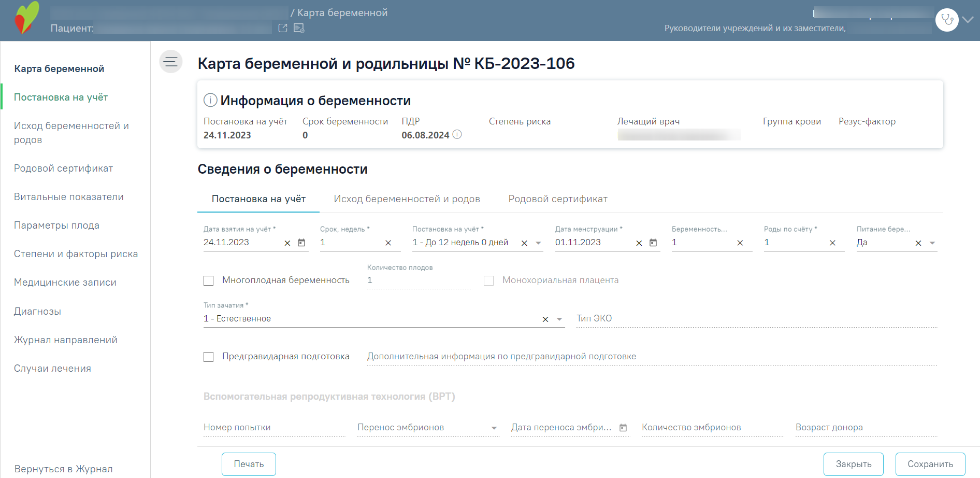Focus the Количество плодов field
The width and height of the screenshot is (980, 478).
click(x=419, y=280)
